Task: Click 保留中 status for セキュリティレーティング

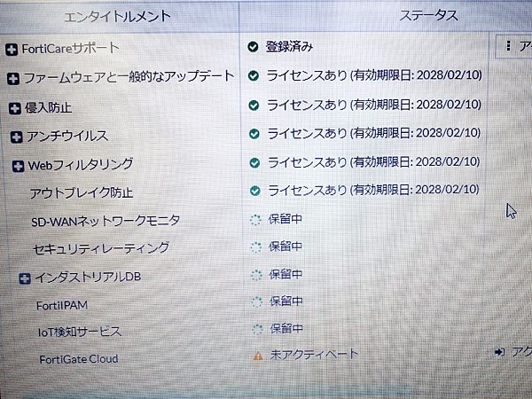Action: 286,246
